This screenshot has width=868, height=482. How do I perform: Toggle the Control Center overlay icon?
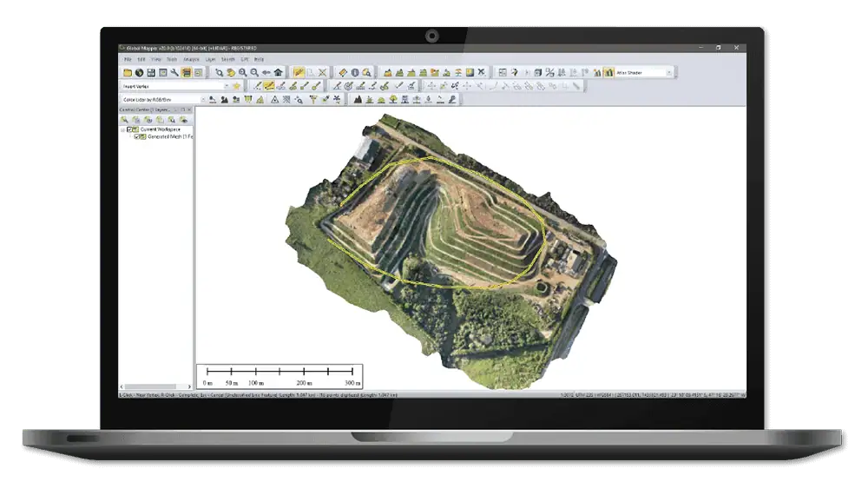pyautogui.click(x=187, y=73)
